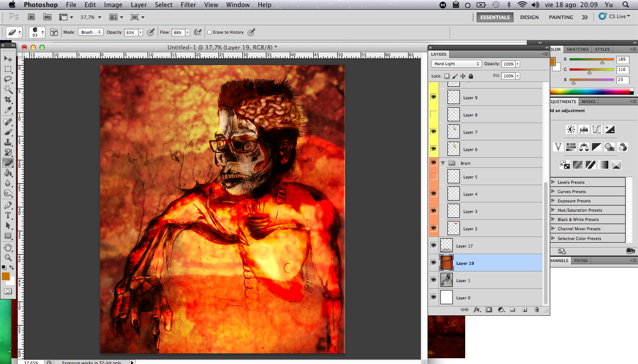Enable the Erase to History checkbox
This screenshot has height=364, width=638.
pos(210,32)
